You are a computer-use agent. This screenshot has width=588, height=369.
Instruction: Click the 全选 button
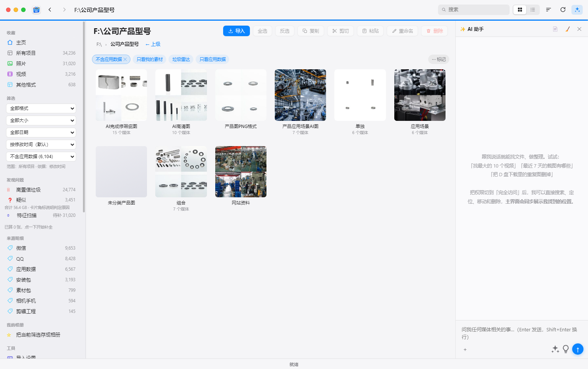tap(262, 31)
